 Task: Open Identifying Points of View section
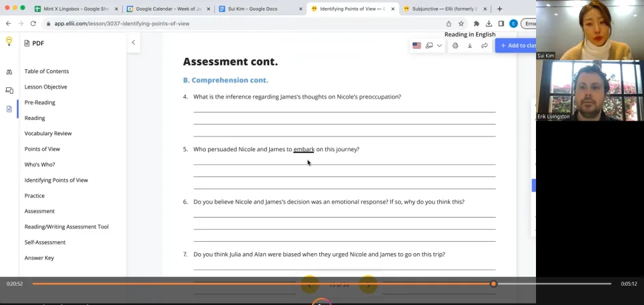tap(56, 180)
